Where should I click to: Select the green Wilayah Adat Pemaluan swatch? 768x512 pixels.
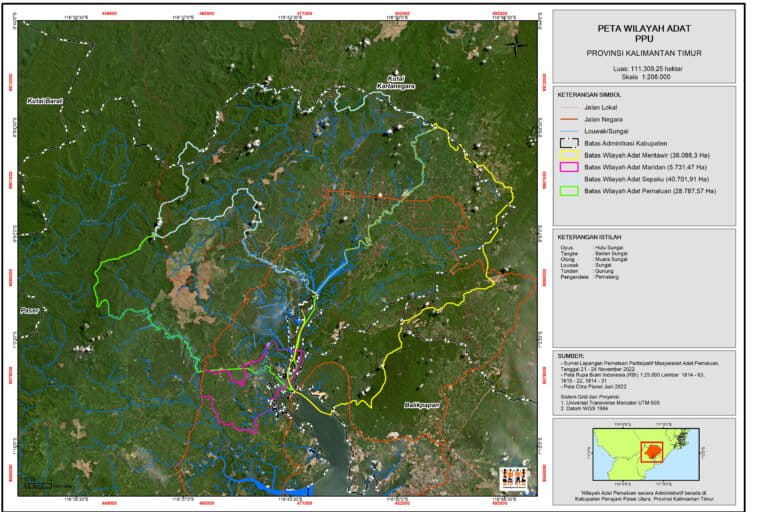point(569,190)
